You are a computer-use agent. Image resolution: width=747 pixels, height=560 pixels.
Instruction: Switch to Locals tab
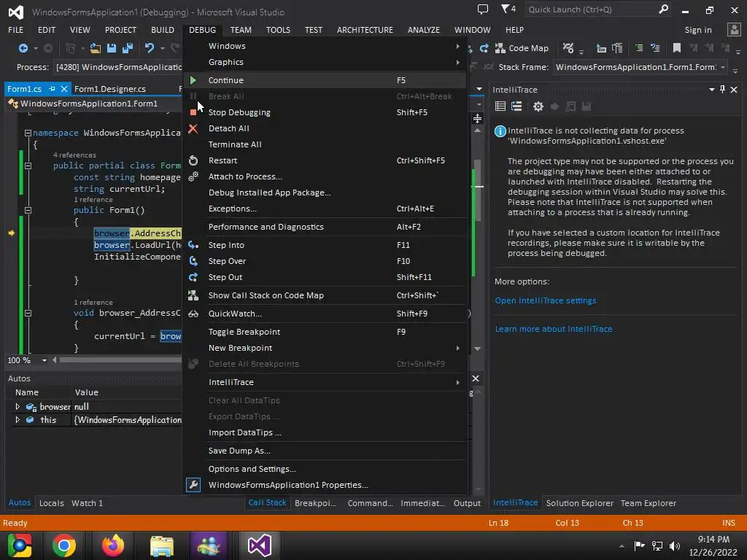point(52,503)
